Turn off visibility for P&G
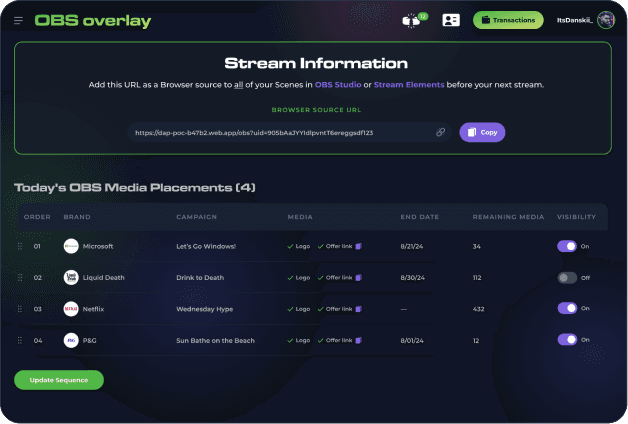Viewport: 628px width, 424px height. pyautogui.click(x=567, y=340)
